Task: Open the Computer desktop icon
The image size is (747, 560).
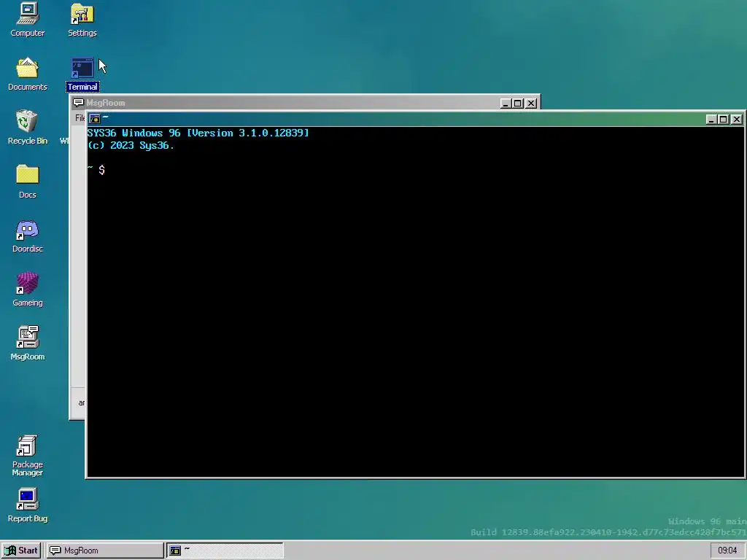Action: point(27,20)
